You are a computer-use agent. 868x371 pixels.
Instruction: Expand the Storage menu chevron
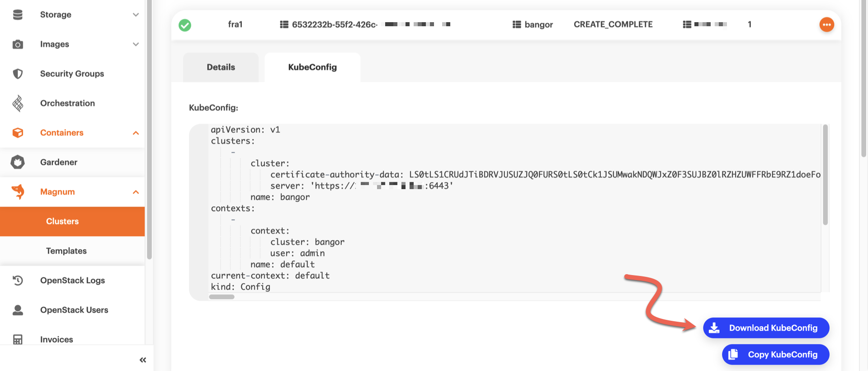(x=136, y=15)
